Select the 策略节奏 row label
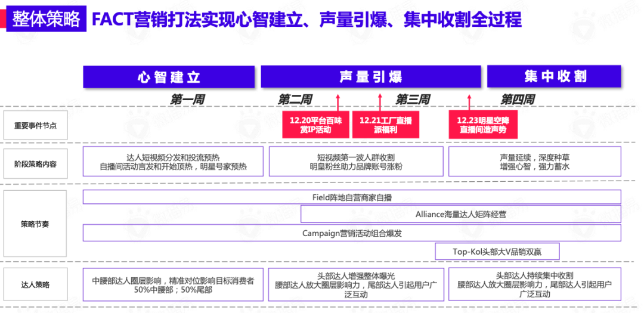644x313 pixels. pyautogui.click(x=35, y=224)
